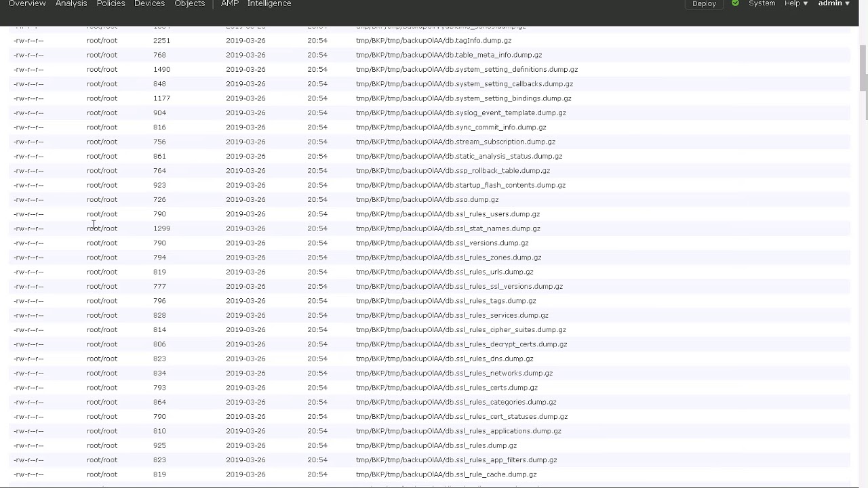
Task: Select db.ssl_rules_categories.dump.gz path
Action: tap(456, 402)
